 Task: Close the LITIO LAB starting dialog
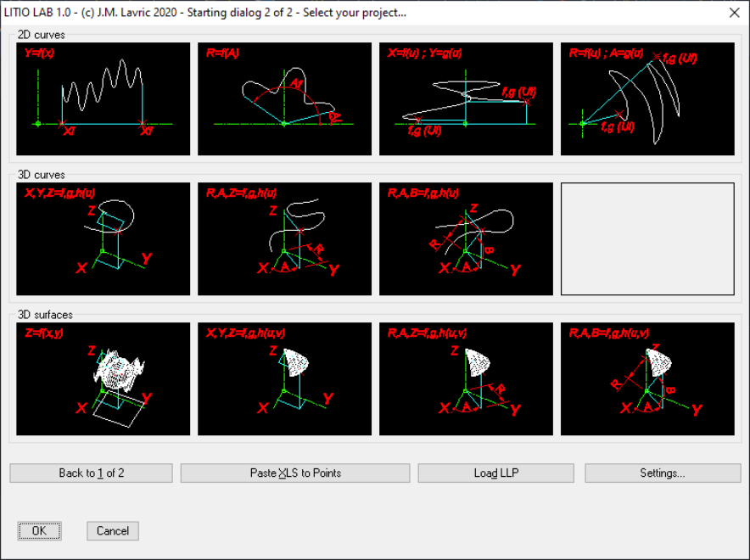[734, 13]
